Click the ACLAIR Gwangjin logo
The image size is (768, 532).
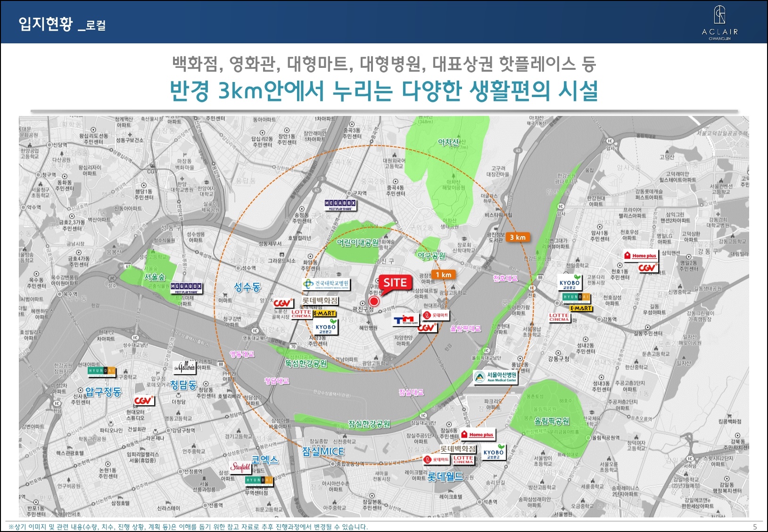pyautogui.click(x=719, y=23)
